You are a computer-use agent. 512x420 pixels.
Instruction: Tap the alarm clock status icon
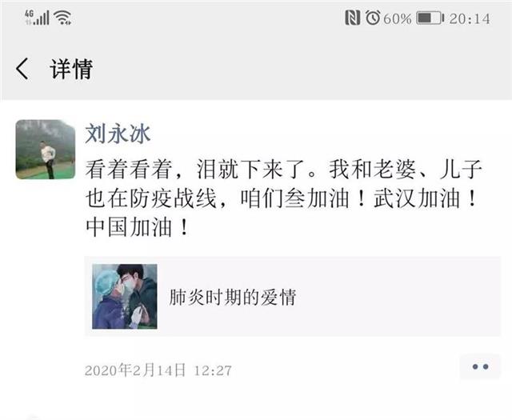pyautogui.click(x=373, y=18)
